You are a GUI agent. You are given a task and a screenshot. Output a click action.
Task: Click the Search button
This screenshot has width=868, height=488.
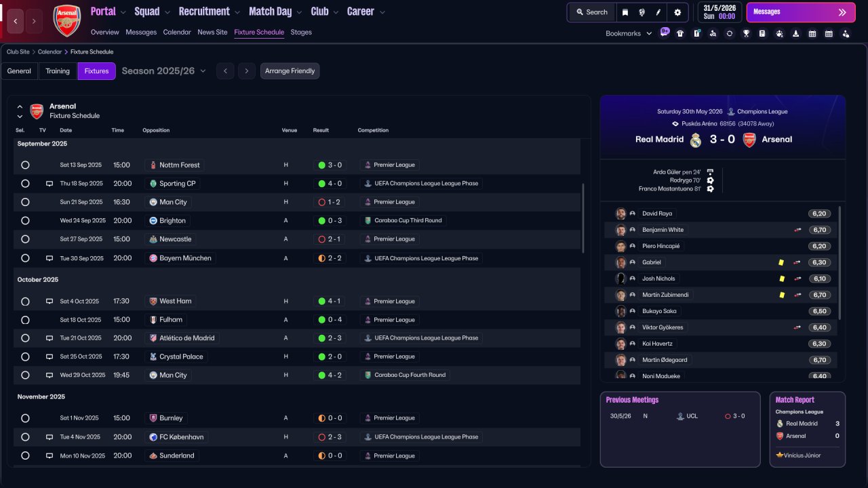coord(591,12)
